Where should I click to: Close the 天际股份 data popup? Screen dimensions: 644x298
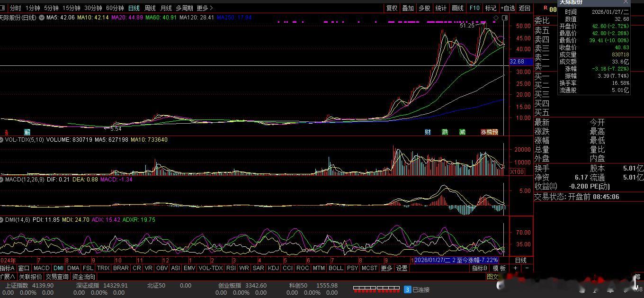(x=626, y=2)
